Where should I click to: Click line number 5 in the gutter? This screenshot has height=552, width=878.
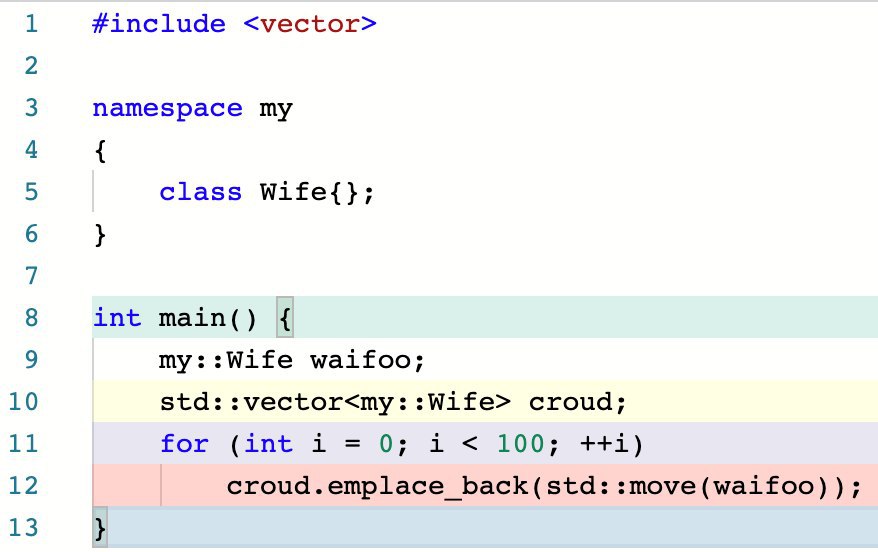click(31, 191)
